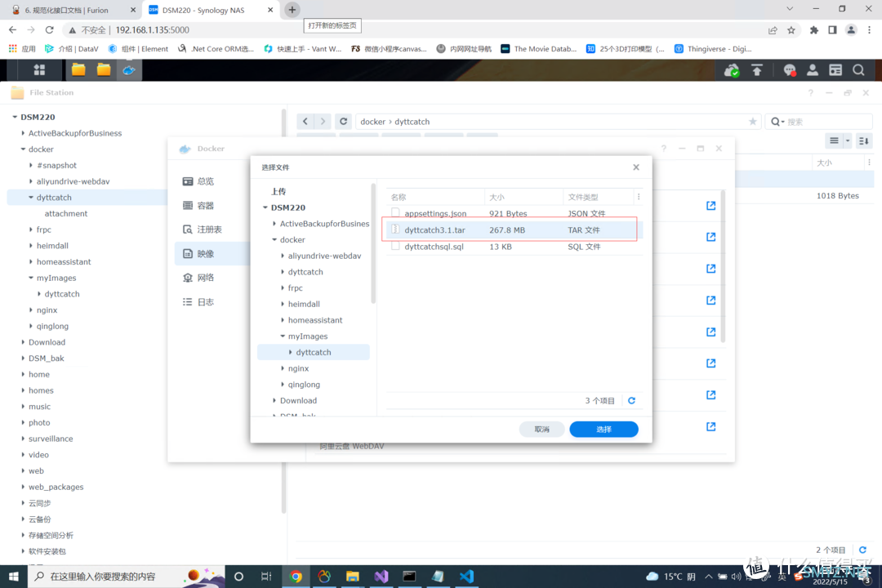This screenshot has width=882, height=588.
Task: Click 选择 button in file chooser
Action: click(604, 430)
